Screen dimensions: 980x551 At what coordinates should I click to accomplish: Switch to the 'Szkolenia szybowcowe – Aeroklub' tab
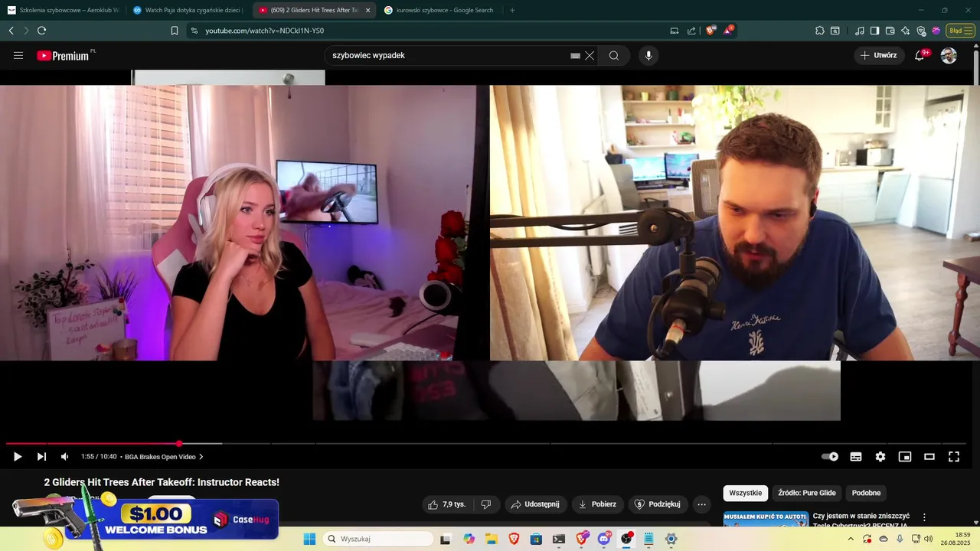[x=63, y=10]
